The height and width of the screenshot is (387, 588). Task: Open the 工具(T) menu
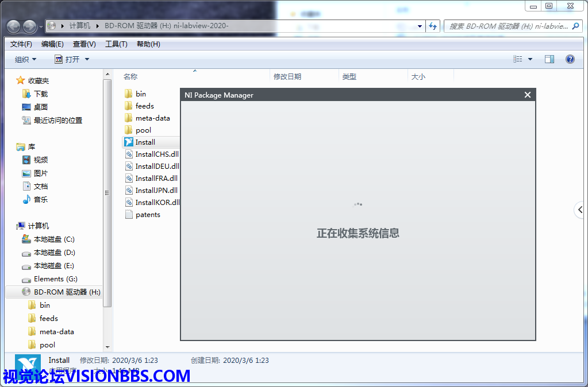click(116, 44)
